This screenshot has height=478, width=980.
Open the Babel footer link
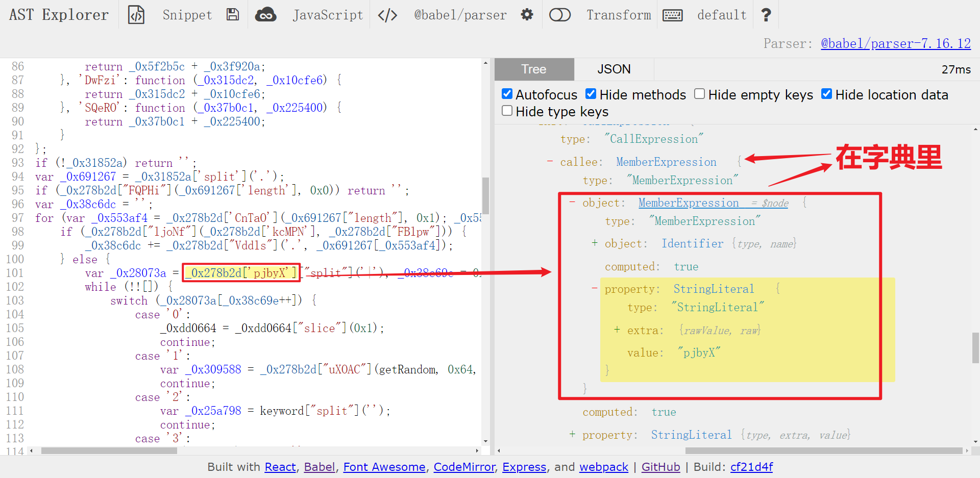click(x=320, y=467)
